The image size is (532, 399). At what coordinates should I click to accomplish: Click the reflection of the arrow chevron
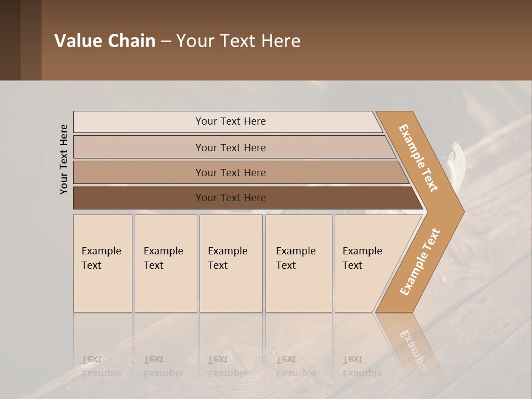[x=411, y=346]
